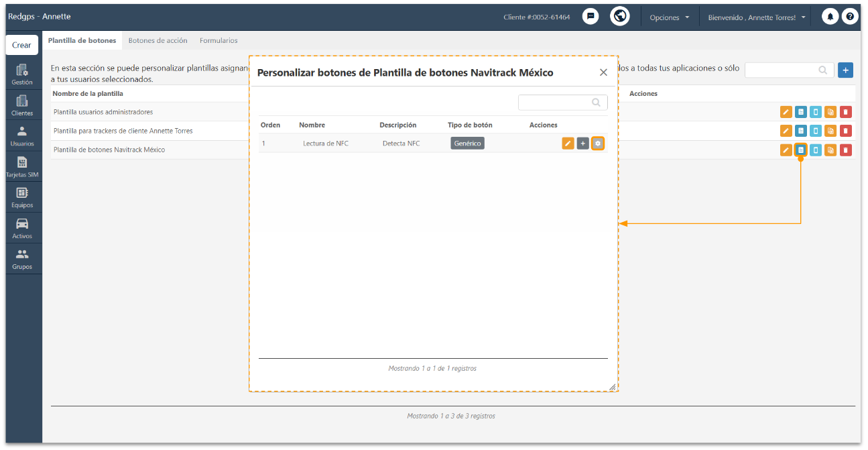
Task: Switch to Botones de acción tab
Action: (x=158, y=41)
